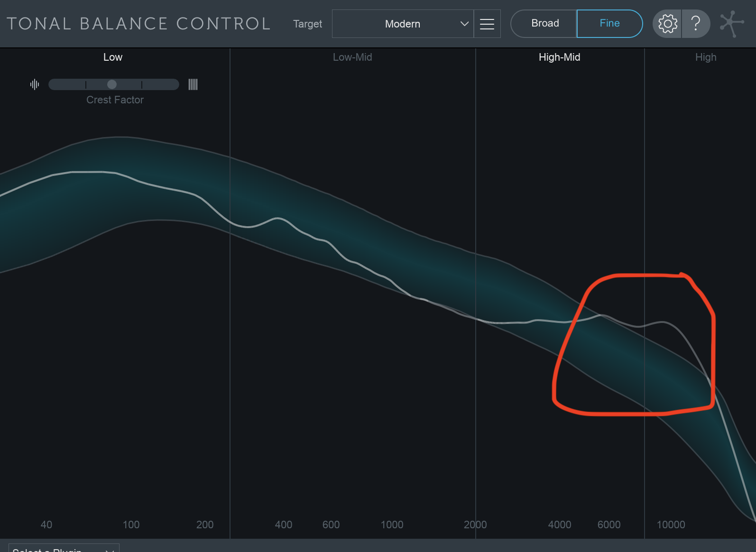Image resolution: width=756 pixels, height=552 pixels.
Task: Click the 100 Hz axis label
Action: tap(131, 524)
